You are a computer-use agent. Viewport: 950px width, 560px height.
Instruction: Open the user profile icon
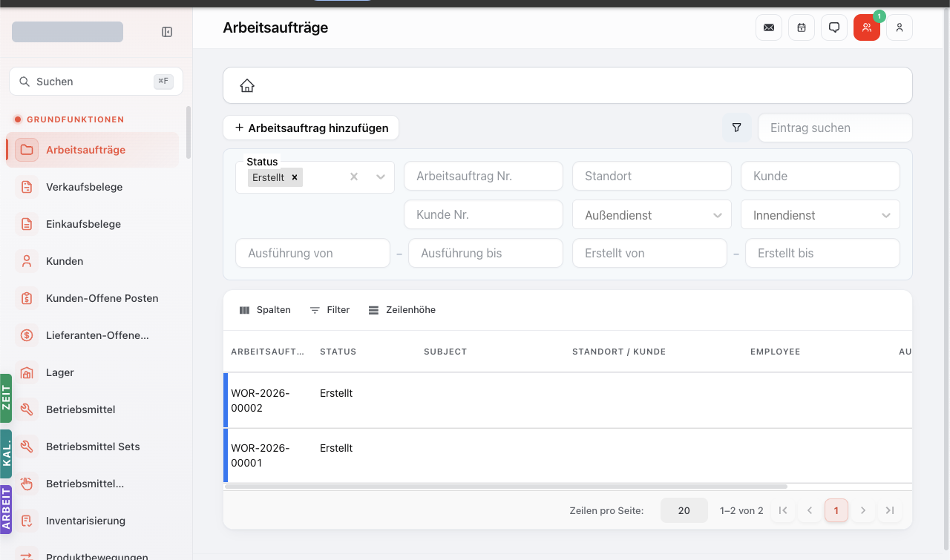pos(900,27)
